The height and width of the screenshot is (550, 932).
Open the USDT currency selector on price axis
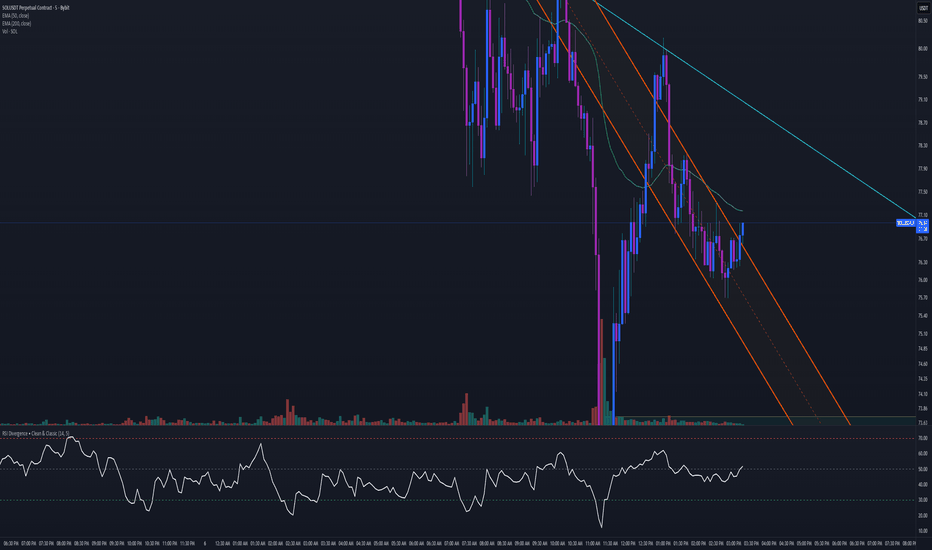[x=922, y=8]
